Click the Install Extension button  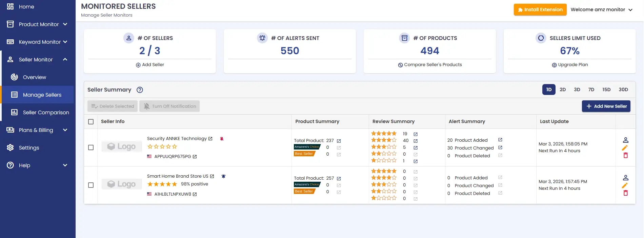point(540,9)
